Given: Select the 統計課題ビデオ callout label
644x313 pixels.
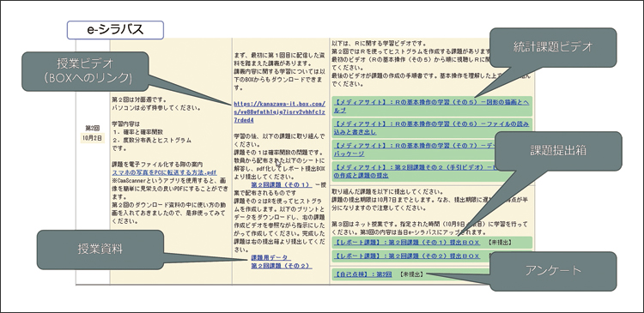Looking at the screenshot, I should coord(553,47).
